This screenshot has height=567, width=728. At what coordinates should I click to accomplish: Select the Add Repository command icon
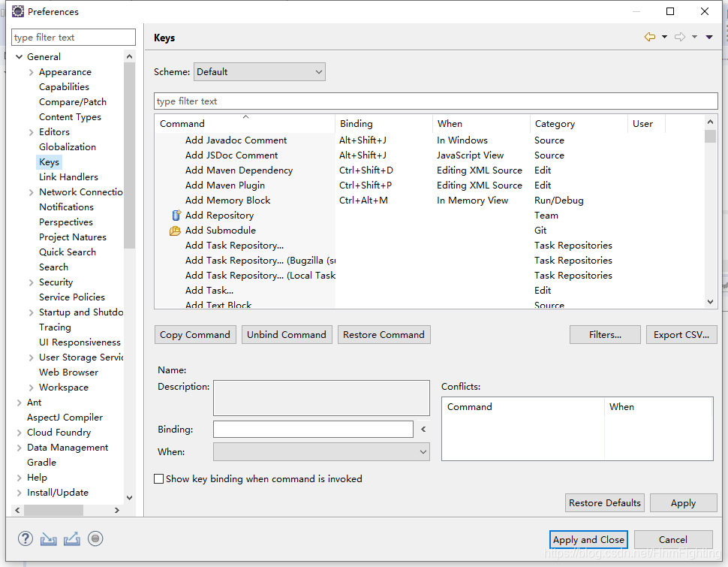176,216
